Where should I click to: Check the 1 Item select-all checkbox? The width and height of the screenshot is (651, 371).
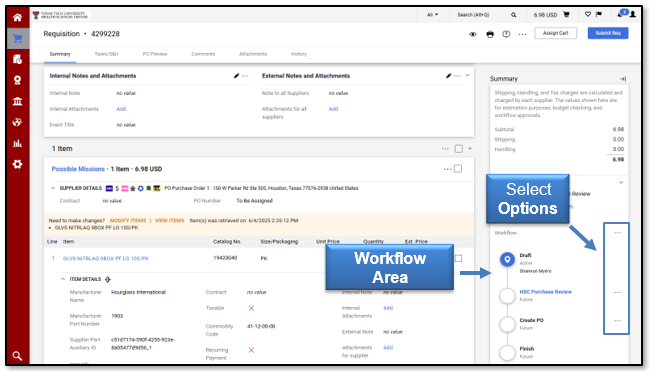coord(458,149)
